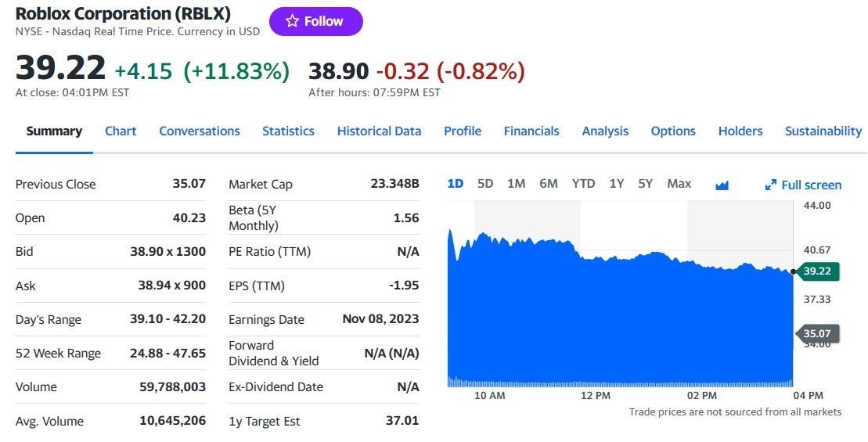Select the Max chart range
The image size is (868, 442).
tap(679, 184)
